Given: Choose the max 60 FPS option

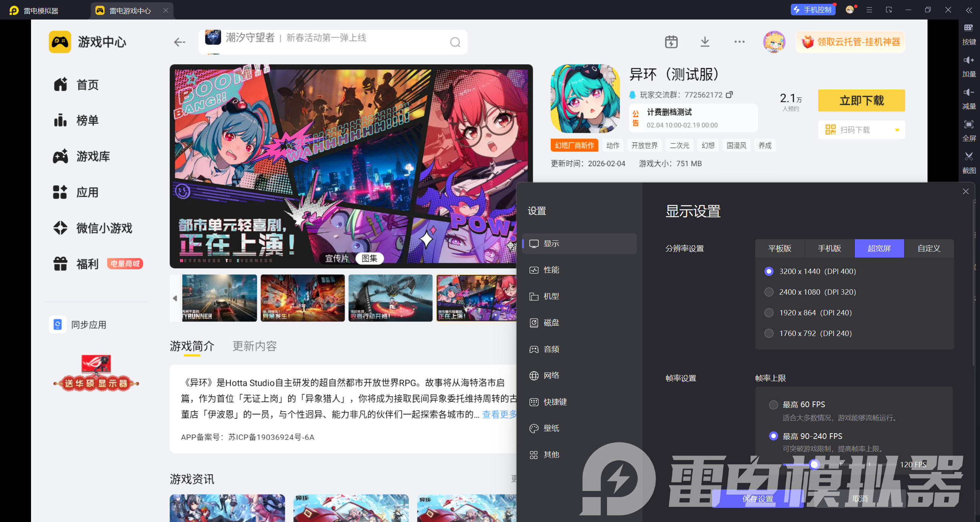Looking at the screenshot, I should 773,405.
